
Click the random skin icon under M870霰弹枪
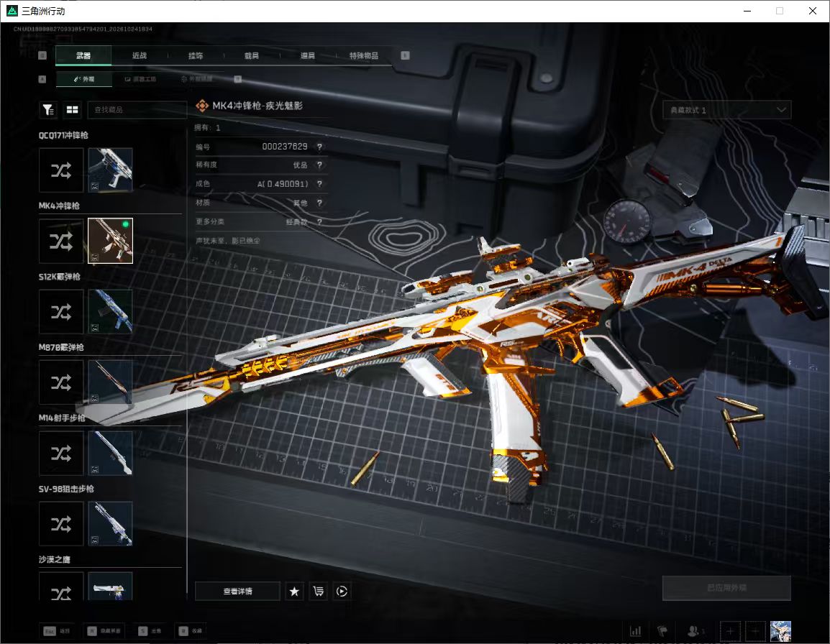click(x=61, y=382)
